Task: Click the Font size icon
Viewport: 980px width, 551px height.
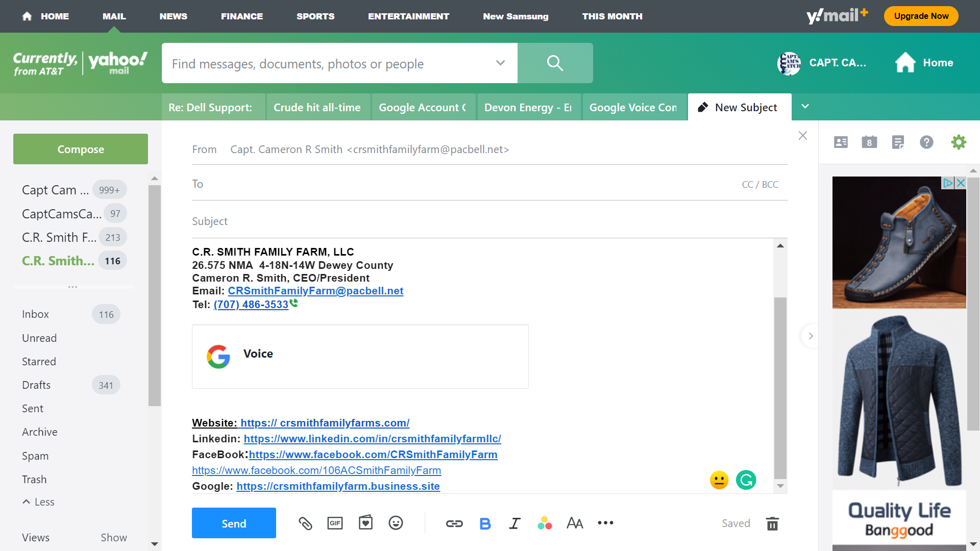Action: [574, 523]
